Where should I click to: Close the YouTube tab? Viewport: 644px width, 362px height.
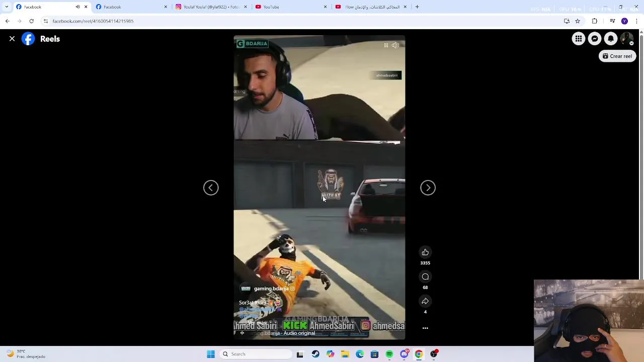click(326, 7)
